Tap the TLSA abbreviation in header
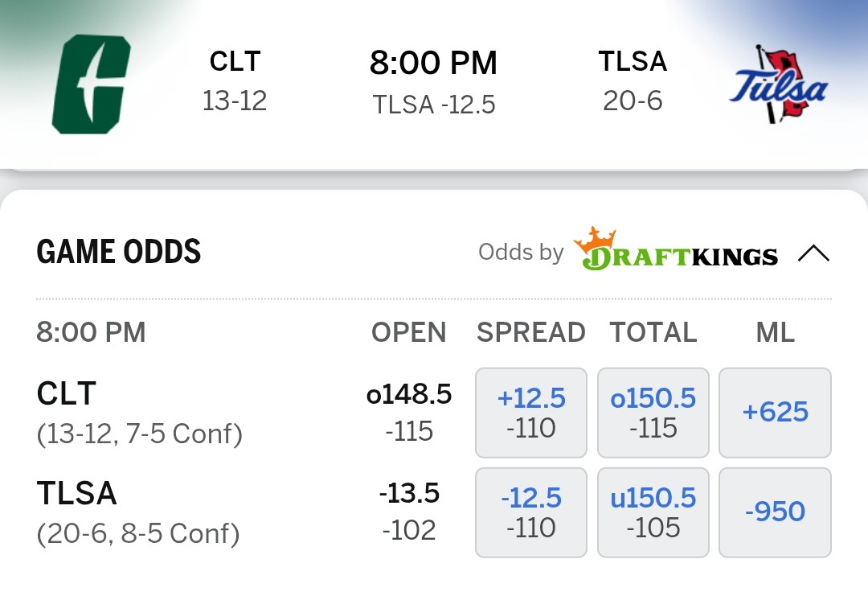Viewport: 868px width, 592px height. tap(633, 61)
